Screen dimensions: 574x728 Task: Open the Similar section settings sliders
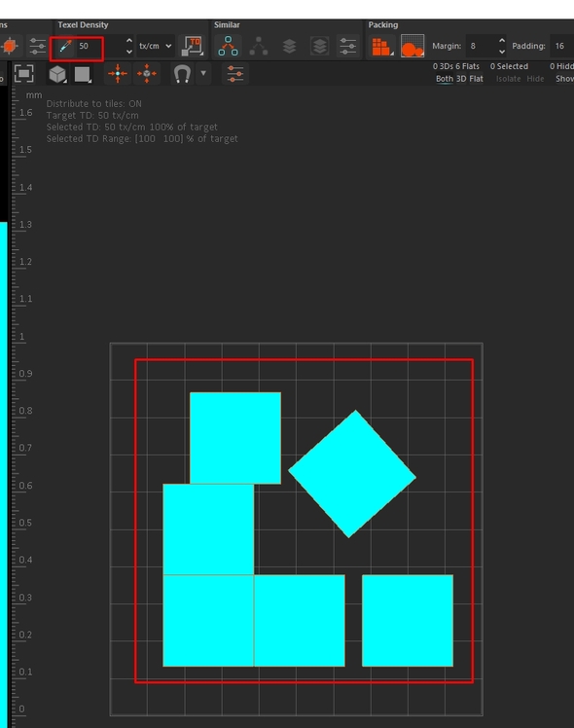[x=347, y=46]
